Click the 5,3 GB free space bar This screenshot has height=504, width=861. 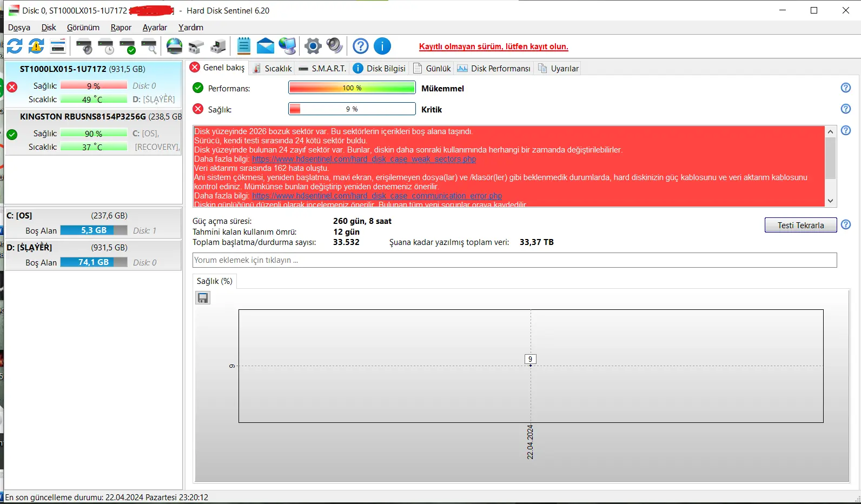point(94,230)
